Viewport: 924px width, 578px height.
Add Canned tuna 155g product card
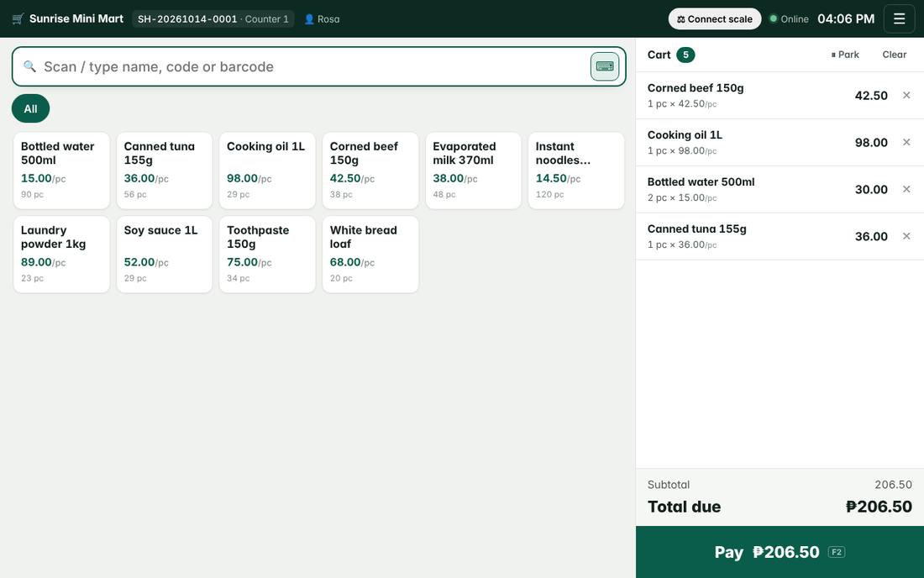point(165,171)
